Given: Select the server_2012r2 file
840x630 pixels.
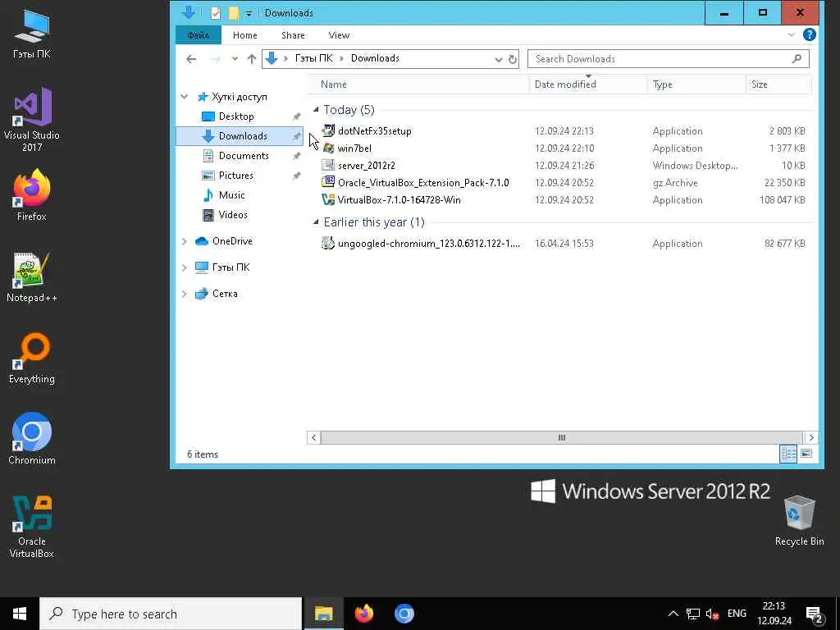Looking at the screenshot, I should click(x=358, y=166).
